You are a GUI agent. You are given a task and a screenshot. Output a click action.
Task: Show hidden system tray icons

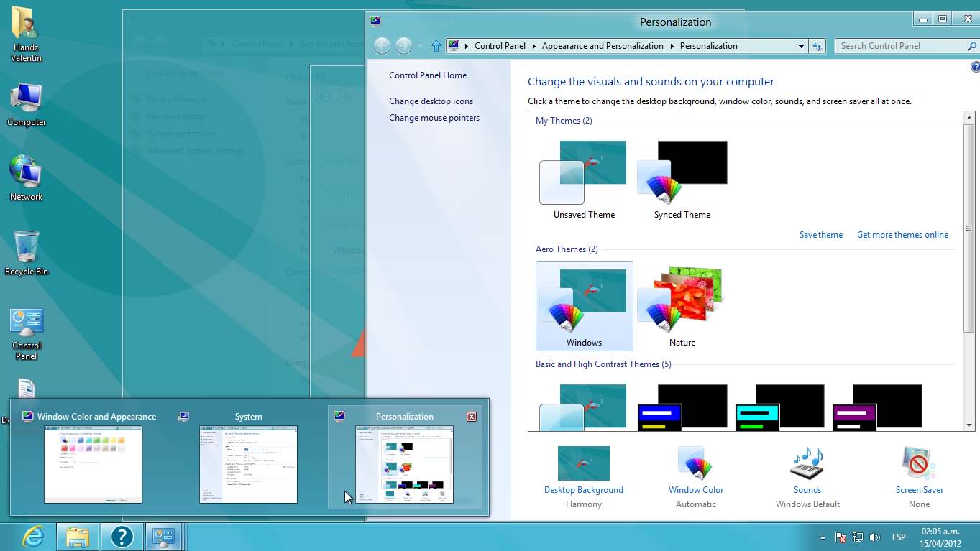click(x=823, y=537)
